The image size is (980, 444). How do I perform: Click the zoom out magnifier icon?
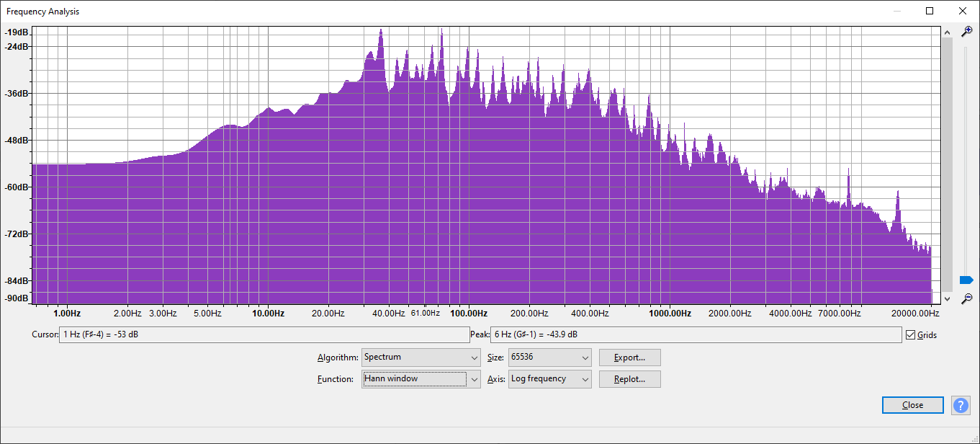pyautogui.click(x=967, y=298)
